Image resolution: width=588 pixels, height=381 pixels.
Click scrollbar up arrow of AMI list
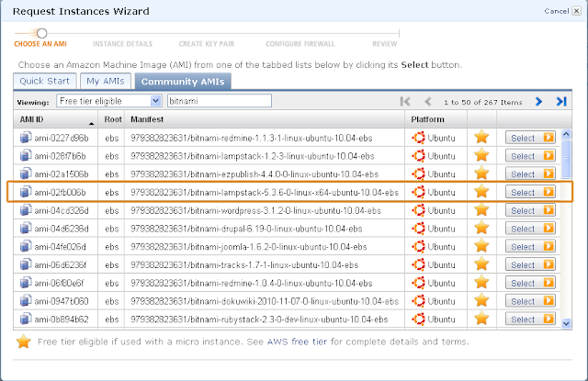566,134
